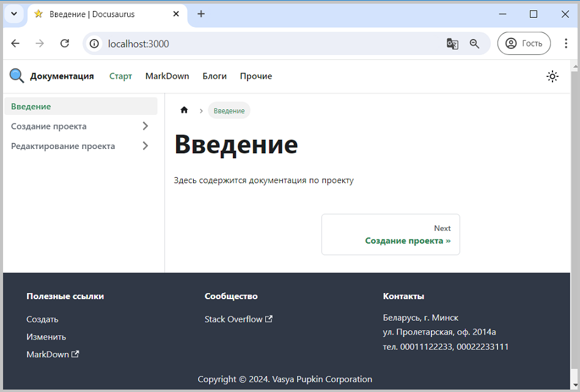Reload the page with refresh icon
580x392 pixels.
point(65,43)
